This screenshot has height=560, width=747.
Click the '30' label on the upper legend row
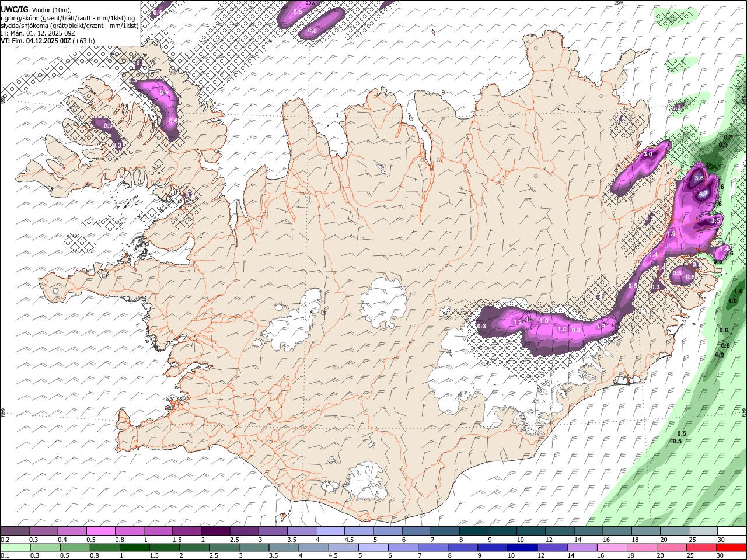(x=721, y=540)
